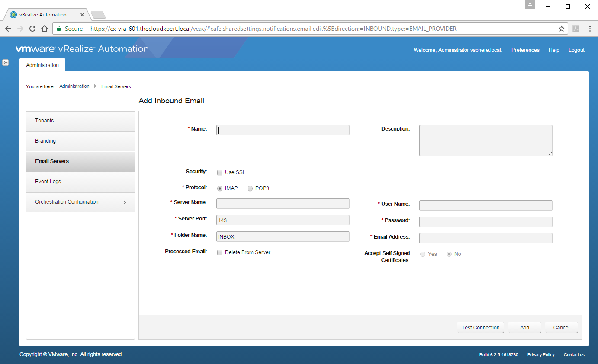Click the PDF extension icon in toolbar
598x364 pixels.
pos(576,29)
